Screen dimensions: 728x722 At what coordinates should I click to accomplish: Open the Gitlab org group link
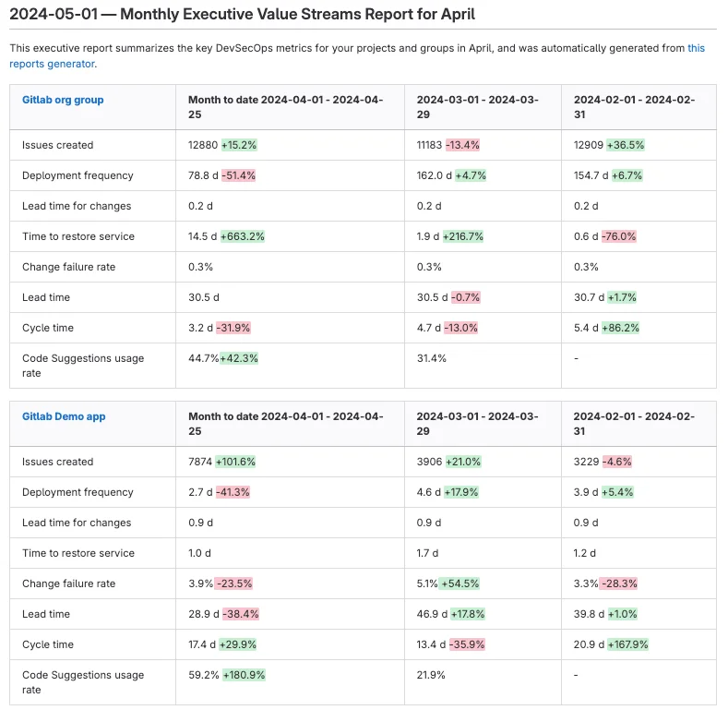click(63, 100)
